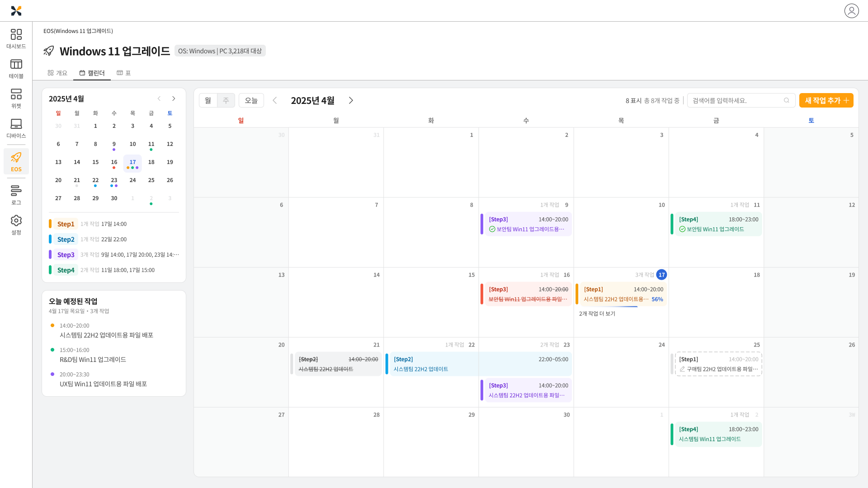Open the Step3 task on Wednesday the 23rd
This screenshot has width=868, height=488.
tap(526, 390)
